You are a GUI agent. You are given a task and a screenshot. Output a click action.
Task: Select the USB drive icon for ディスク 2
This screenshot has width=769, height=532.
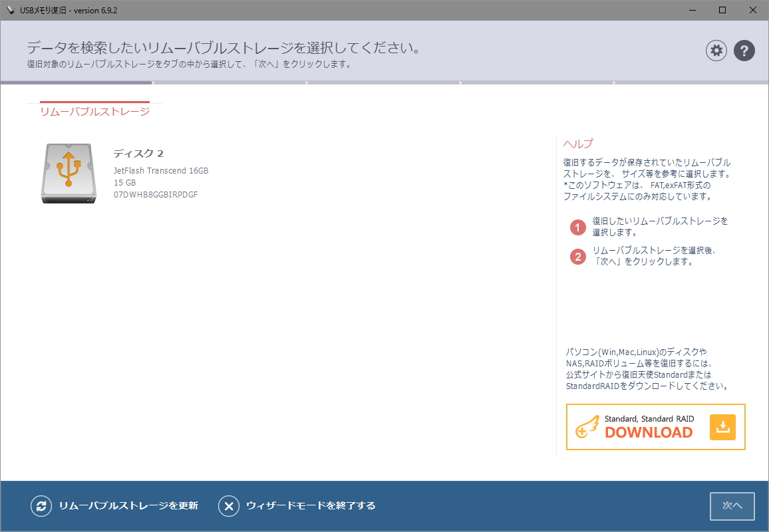click(68, 173)
